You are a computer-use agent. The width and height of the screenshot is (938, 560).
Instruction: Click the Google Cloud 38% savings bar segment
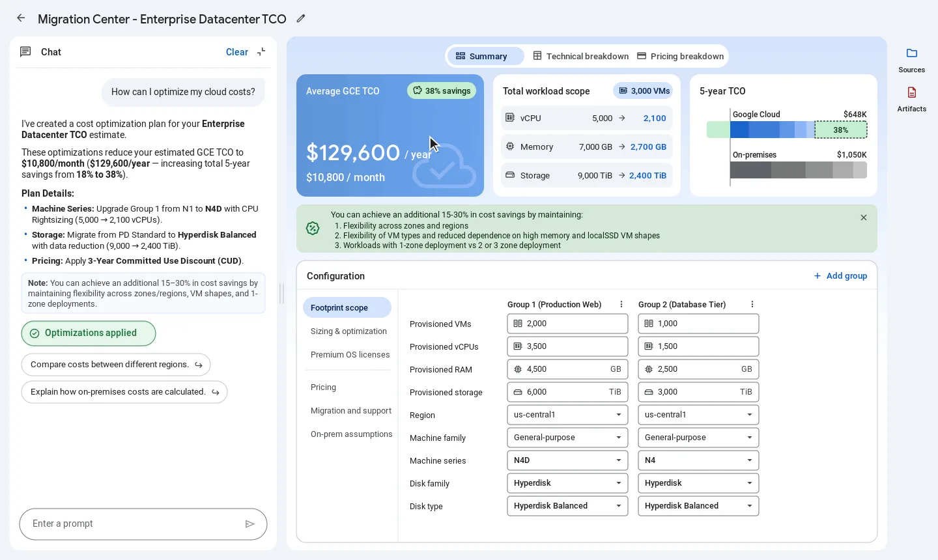(x=841, y=130)
